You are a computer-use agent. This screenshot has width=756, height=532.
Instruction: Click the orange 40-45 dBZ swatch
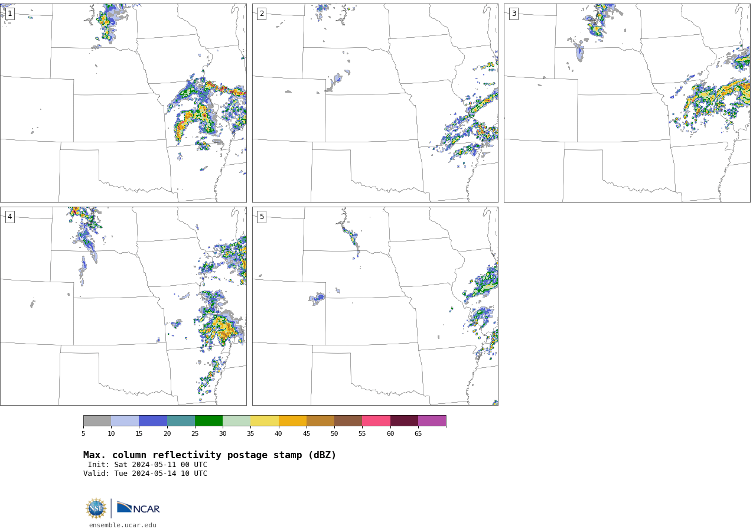[292, 420]
